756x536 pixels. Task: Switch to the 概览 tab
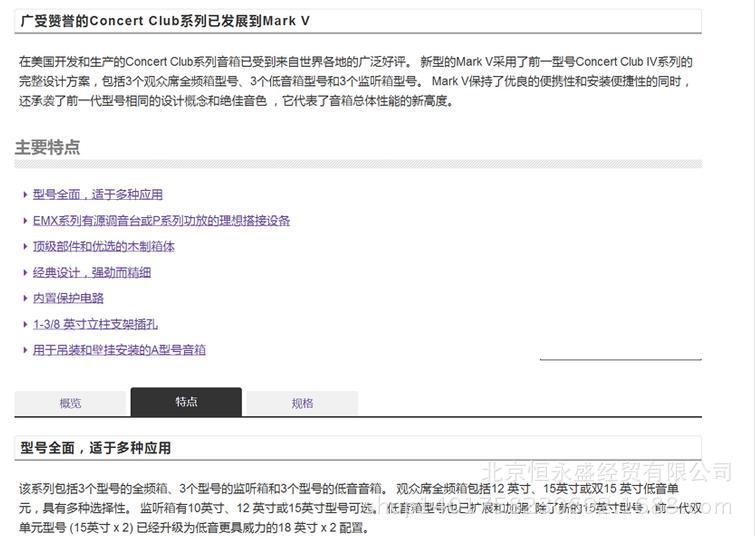point(70,403)
